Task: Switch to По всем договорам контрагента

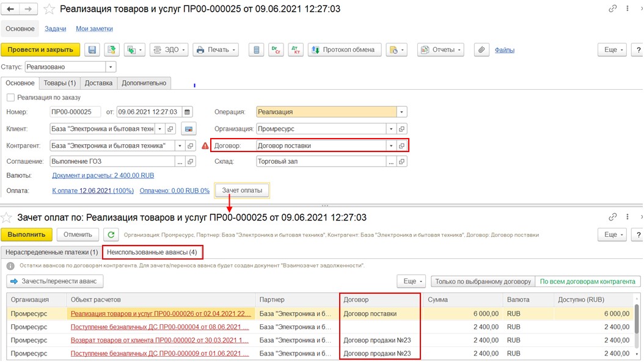Action: (587, 282)
